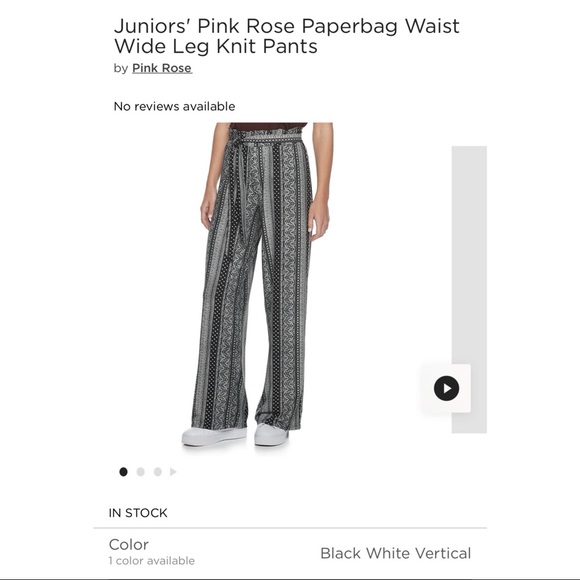This screenshot has width=580, height=580.
Task: Click the IN STOCK status label
Action: point(138,513)
